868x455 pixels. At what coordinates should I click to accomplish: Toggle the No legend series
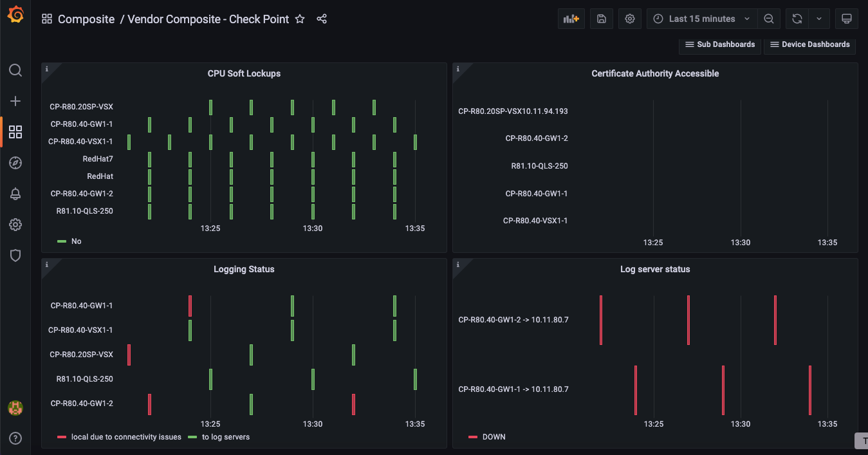(76, 241)
